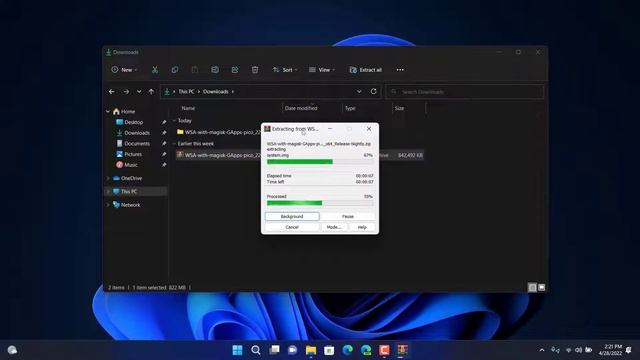The width and height of the screenshot is (640, 360).
Task: Expand the This PC tree node
Action: pyautogui.click(x=108, y=191)
